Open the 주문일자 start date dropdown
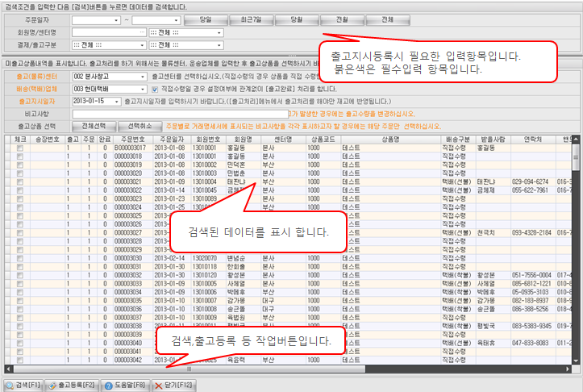Viewport: 583px width, 392px height. pos(116,20)
